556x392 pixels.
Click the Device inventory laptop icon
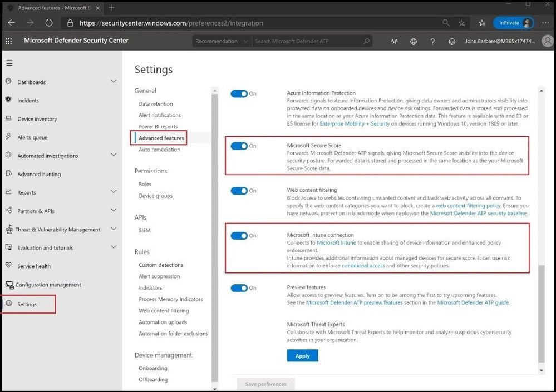[8, 118]
